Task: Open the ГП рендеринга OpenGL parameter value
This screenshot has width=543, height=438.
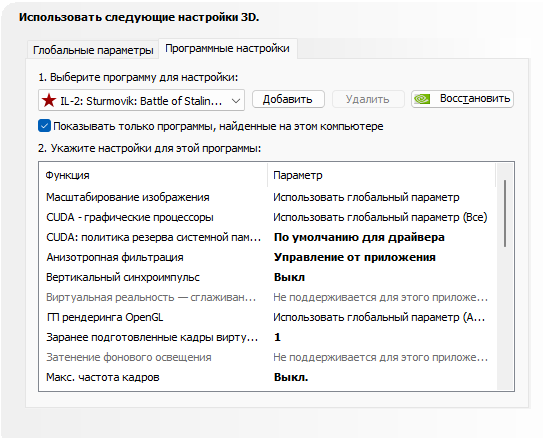Action: [379, 318]
